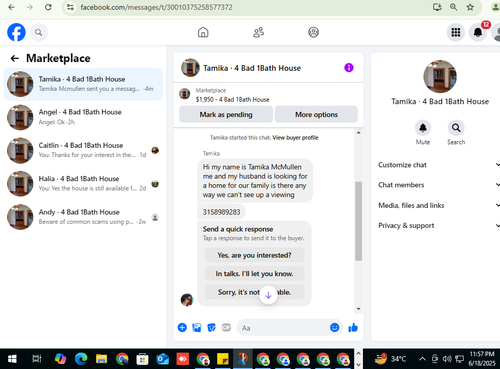Click the Facebook logo

click(16, 32)
